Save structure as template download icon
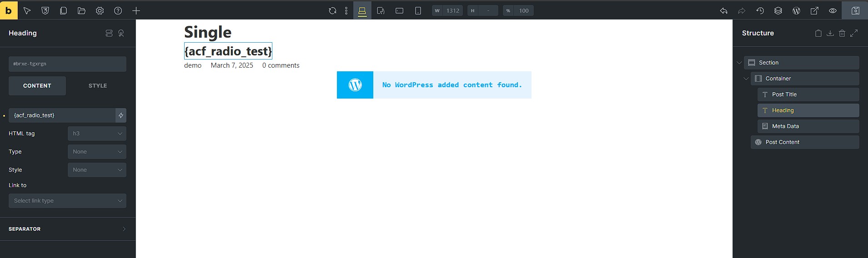Image resolution: width=868 pixels, height=258 pixels. click(830, 33)
